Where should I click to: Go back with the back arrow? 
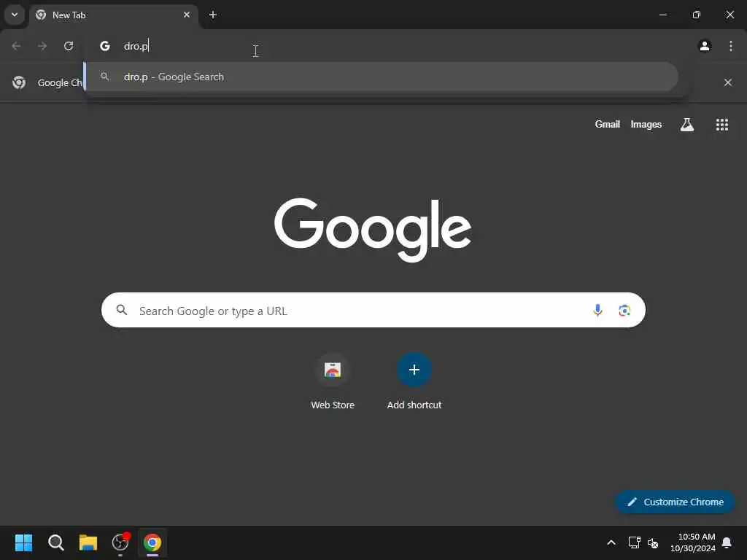click(x=16, y=46)
